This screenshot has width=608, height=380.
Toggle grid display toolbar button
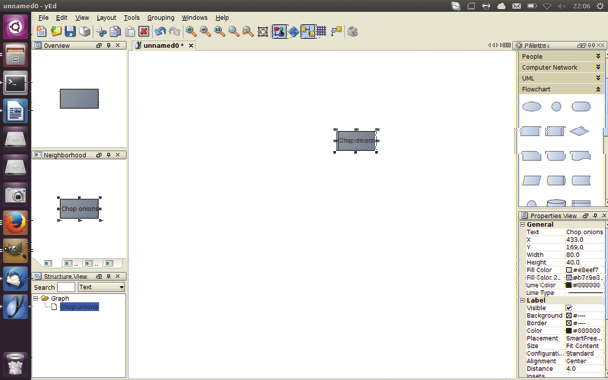[x=321, y=31]
